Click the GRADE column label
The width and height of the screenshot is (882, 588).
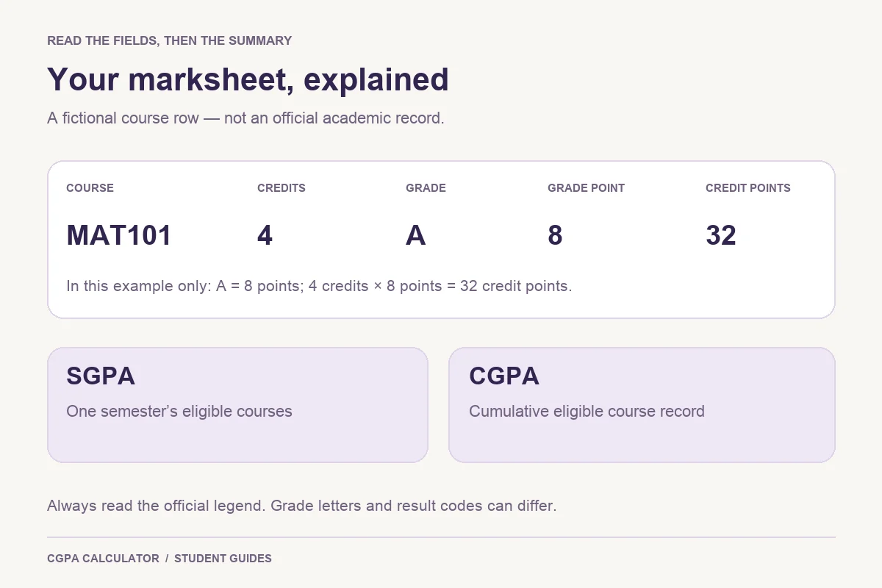pos(426,188)
